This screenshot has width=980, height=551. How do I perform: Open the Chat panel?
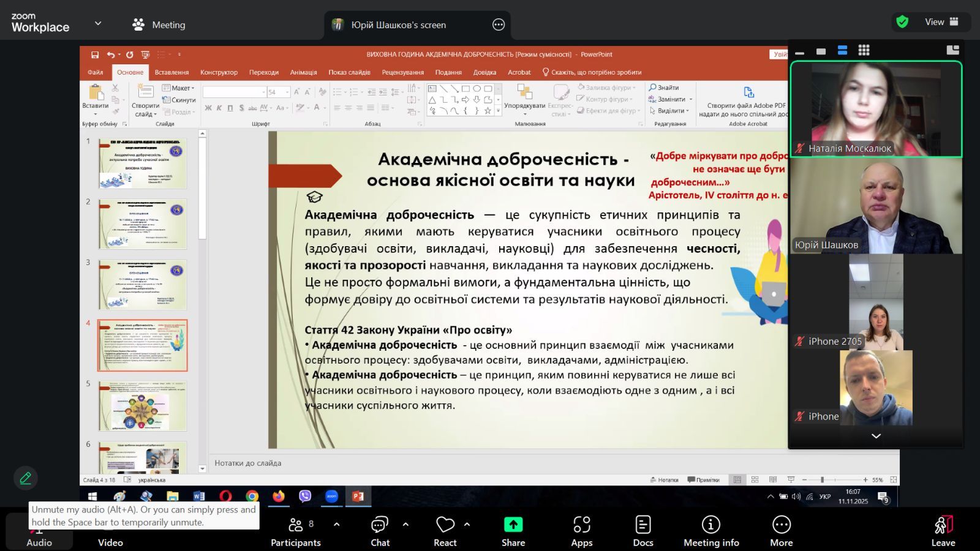[x=380, y=530]
